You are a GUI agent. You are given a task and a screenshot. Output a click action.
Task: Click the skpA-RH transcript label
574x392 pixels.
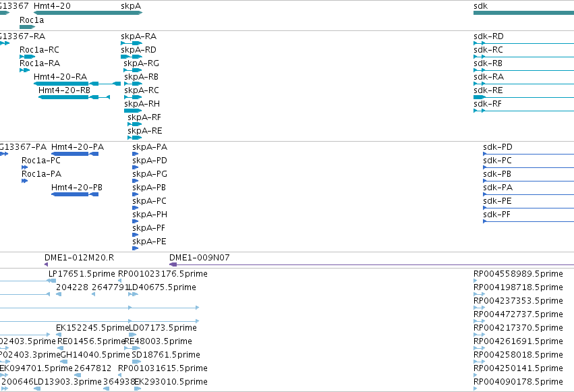142,104
